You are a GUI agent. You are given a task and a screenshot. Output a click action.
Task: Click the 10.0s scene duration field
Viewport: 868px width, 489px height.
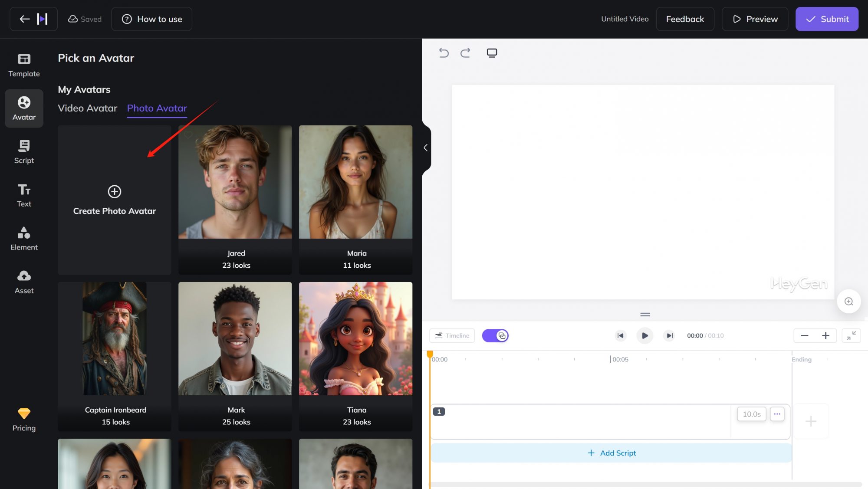pyautogui.click(x=752, y=414)
